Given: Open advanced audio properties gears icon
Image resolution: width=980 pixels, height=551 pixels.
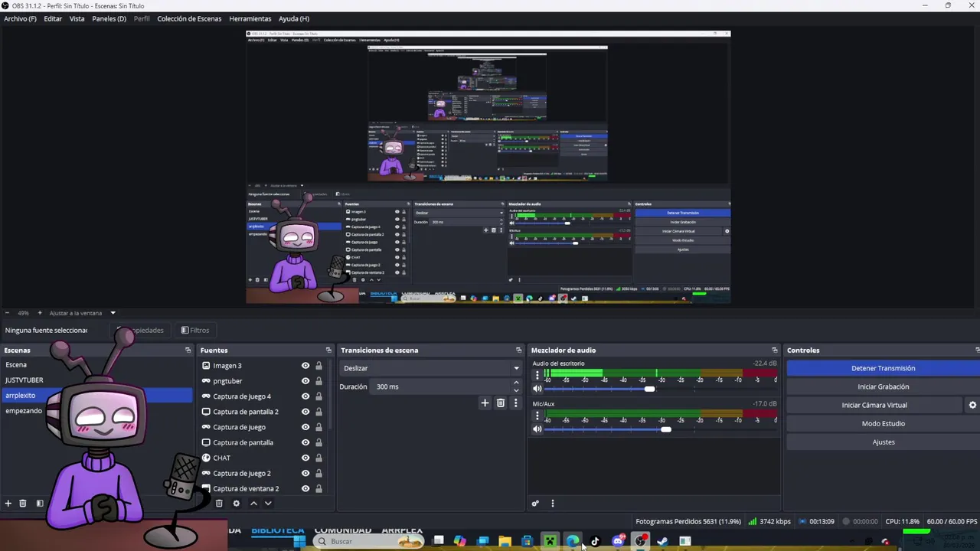Looking at the screenshot, I should tap(535, 504).
